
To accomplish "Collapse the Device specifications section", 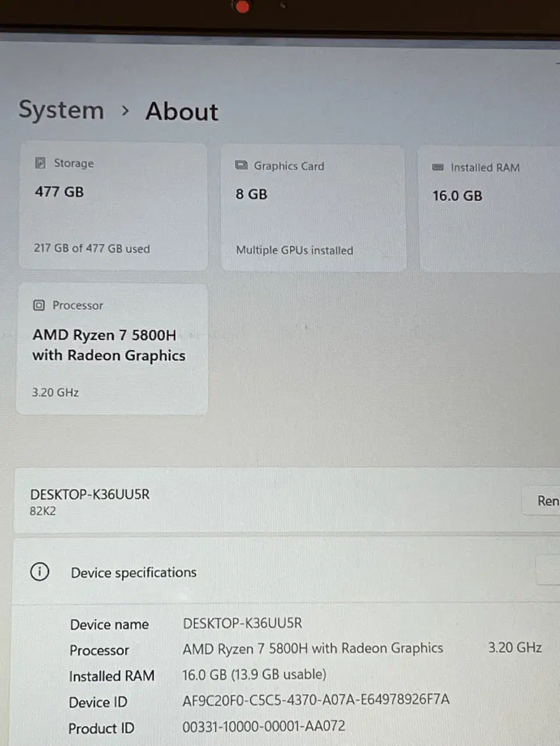I will [548, 570].
